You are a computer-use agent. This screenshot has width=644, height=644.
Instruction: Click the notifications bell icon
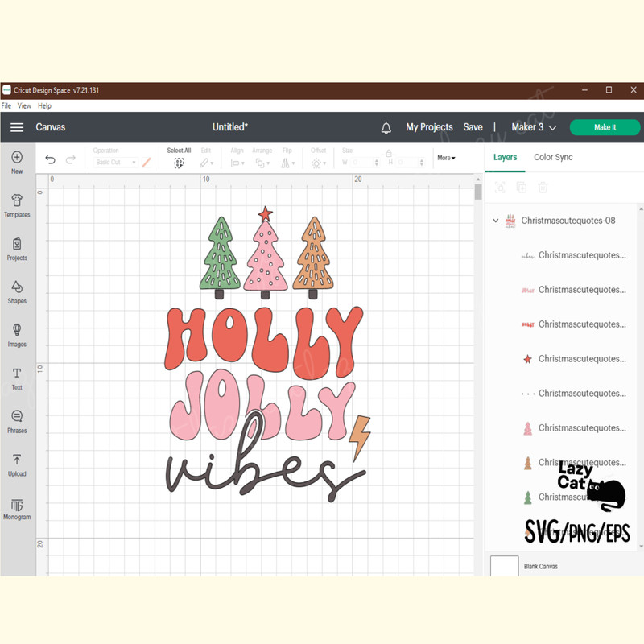[386, 127]
